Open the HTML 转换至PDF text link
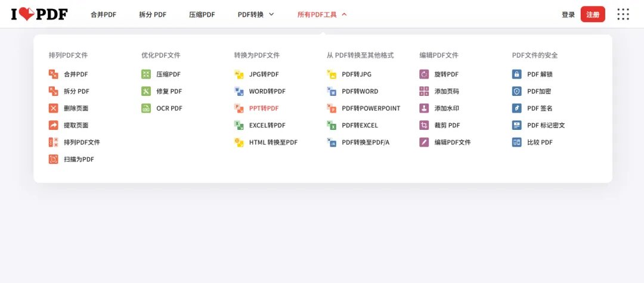 pos(273,142)
